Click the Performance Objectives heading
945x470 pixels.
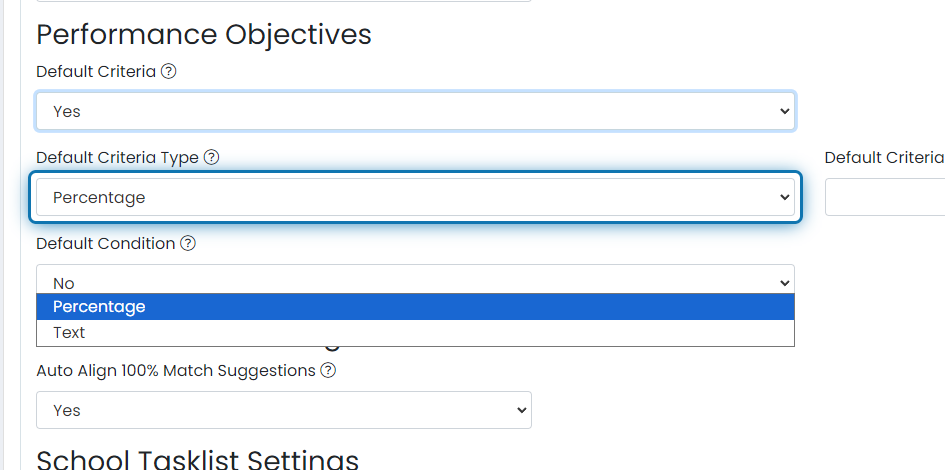click(204, 35)
